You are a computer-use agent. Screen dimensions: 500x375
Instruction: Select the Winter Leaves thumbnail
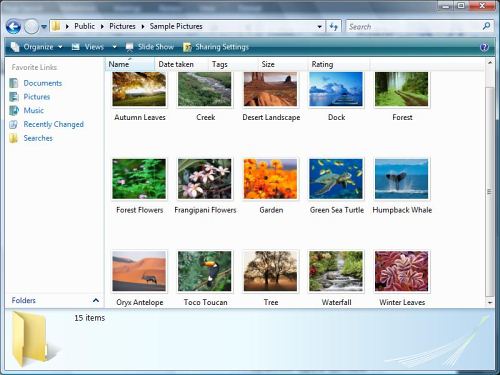coord(402,271)
